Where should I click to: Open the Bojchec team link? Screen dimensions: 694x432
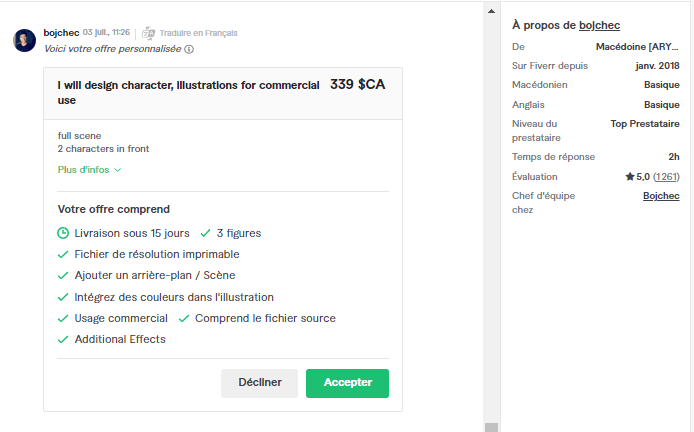[661, 196]
